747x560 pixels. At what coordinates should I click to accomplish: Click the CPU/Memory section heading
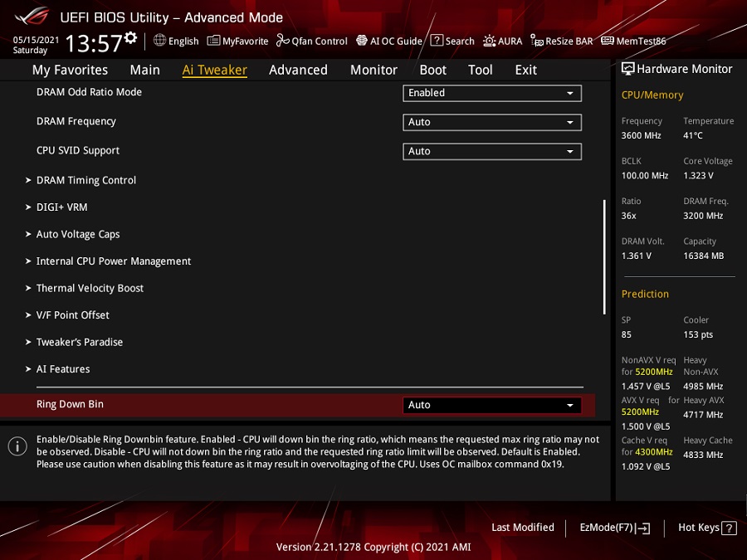pyautogui.click(x=652, y=95)
